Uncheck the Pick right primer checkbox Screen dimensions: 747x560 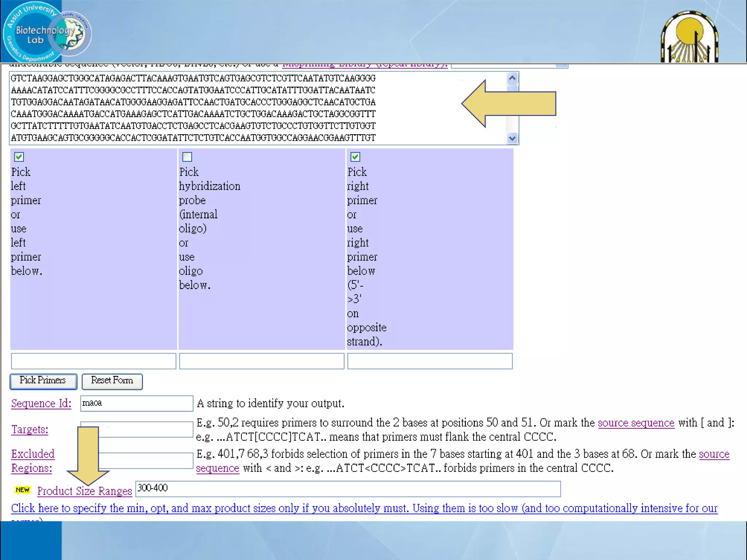pos(355,157)
